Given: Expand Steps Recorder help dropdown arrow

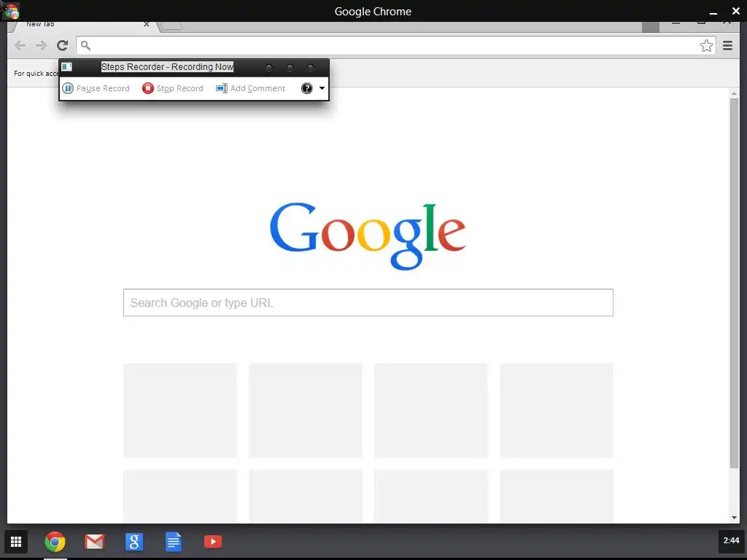Looking at the screenshot, I should click(322, 88).
